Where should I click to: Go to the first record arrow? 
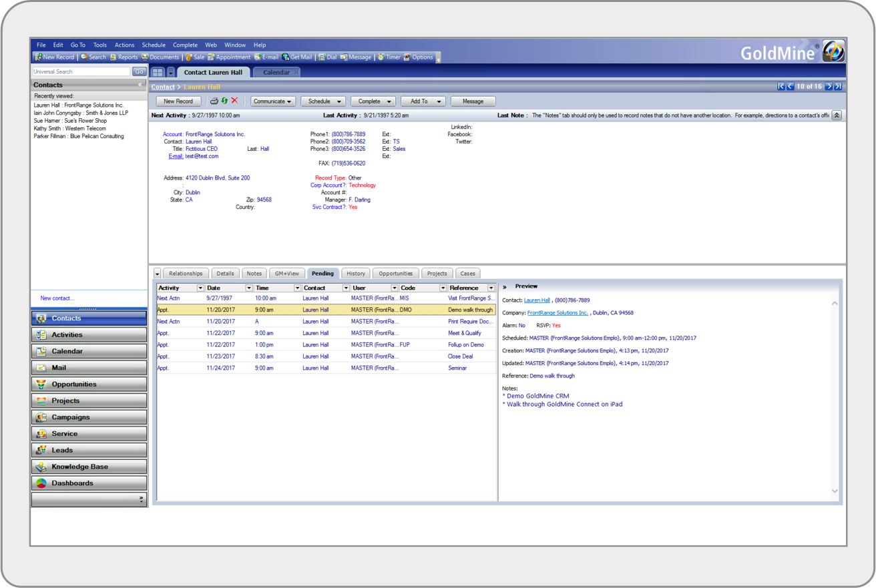click(781, 87)
